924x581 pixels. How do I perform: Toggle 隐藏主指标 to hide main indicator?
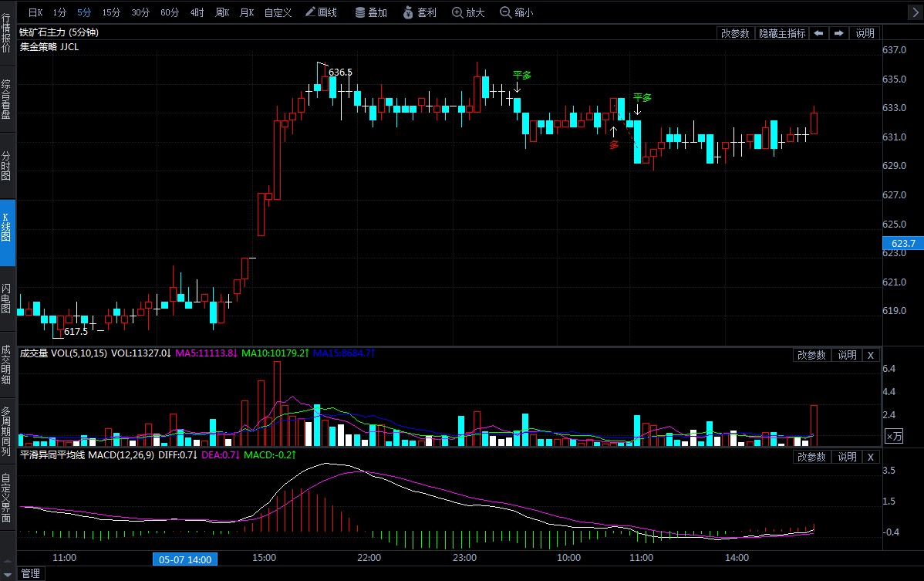click(x=781, y=33)
